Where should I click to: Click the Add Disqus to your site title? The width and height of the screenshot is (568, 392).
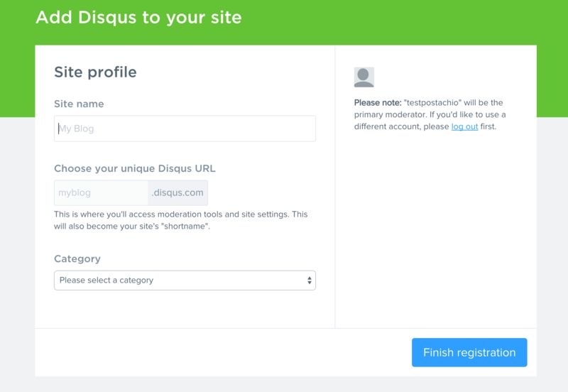click(138, 17)
